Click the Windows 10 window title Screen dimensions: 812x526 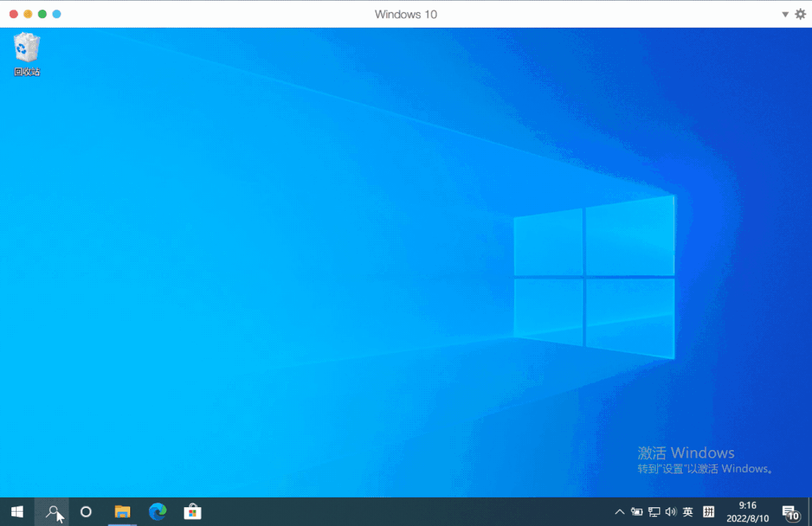(x=406, y=14)
